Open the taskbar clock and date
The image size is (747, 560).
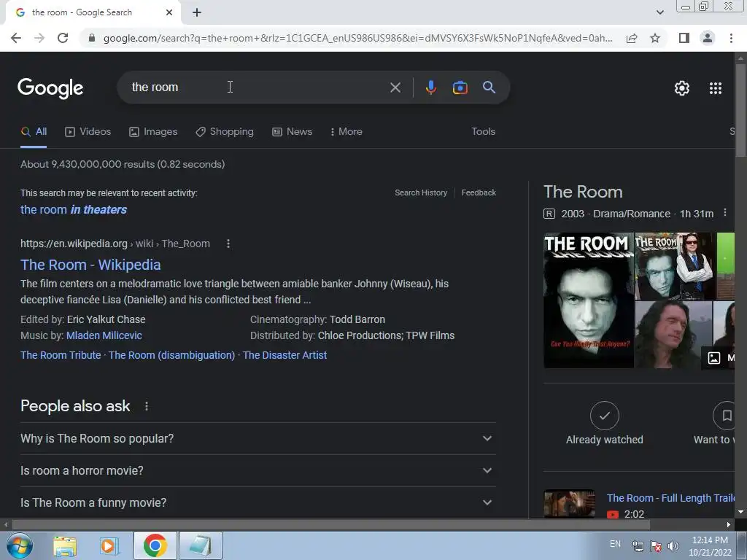click(x=710, y=546)
